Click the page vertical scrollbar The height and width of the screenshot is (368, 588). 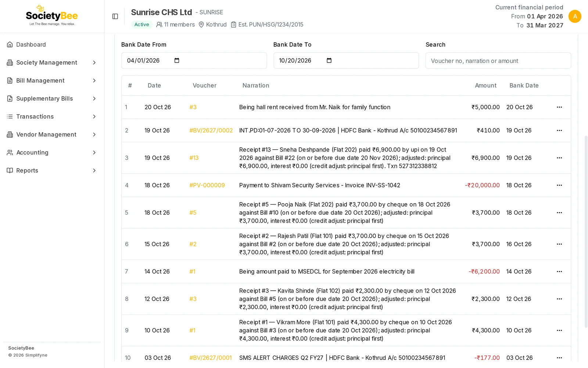[586, 232]
